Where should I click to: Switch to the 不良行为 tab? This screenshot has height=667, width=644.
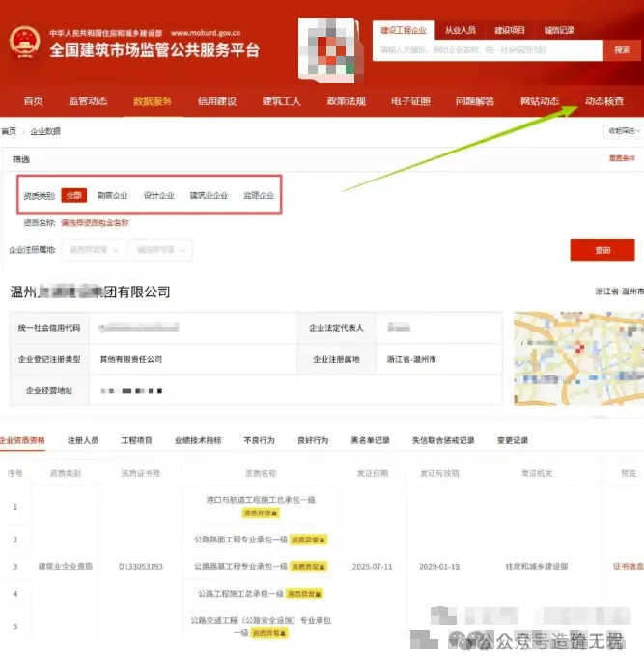coord(260,440)
